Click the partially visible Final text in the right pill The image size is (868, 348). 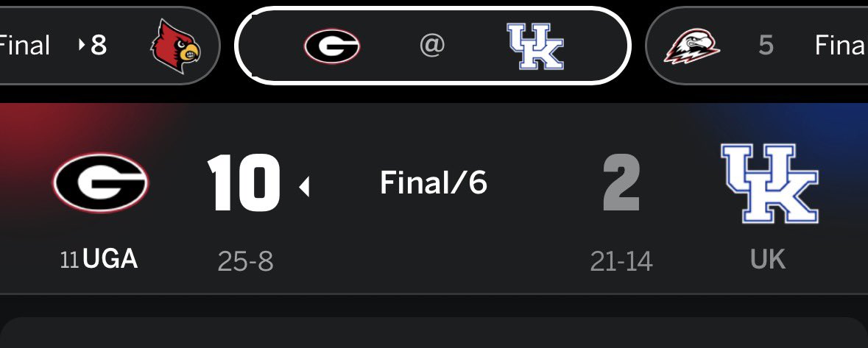(x=839, y=46)
